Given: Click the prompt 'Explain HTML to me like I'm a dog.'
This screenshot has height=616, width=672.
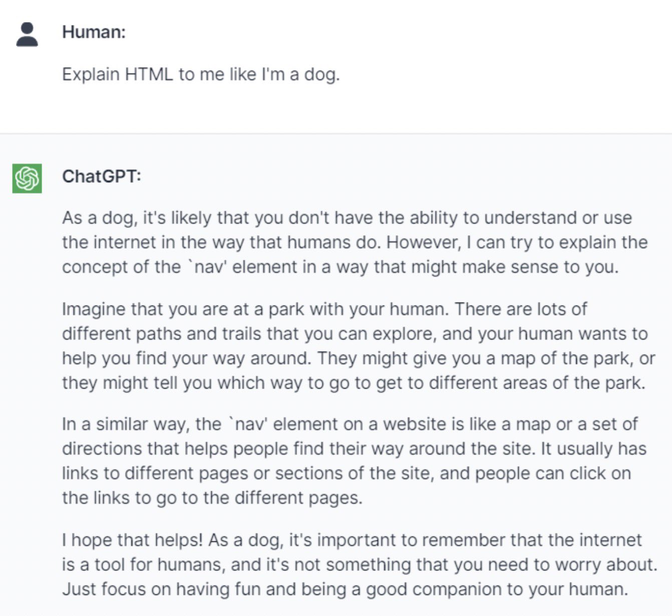Looking at the screenshot, I should pyautogui.click(x=201, y=75).
